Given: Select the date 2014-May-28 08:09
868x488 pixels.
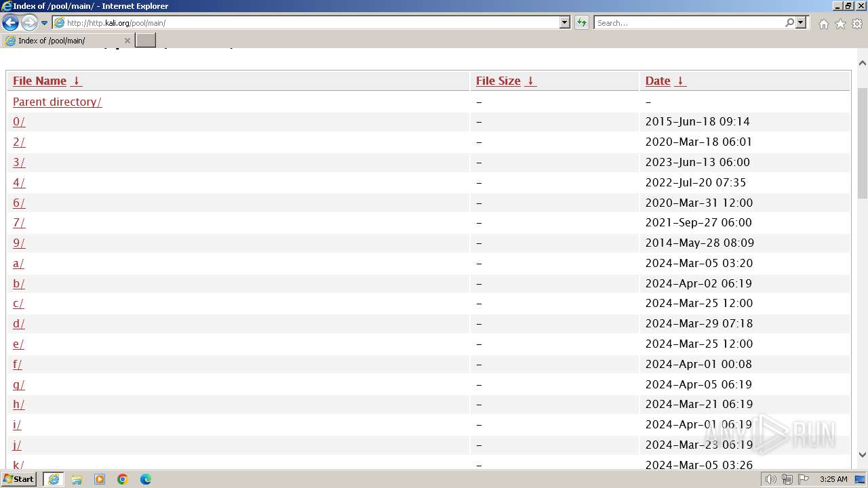Looking at the screenshot, I should pos(700,243).
